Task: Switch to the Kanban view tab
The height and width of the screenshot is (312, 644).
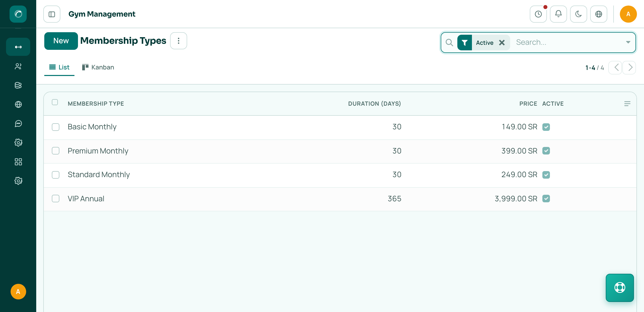Action: (98, 67)
